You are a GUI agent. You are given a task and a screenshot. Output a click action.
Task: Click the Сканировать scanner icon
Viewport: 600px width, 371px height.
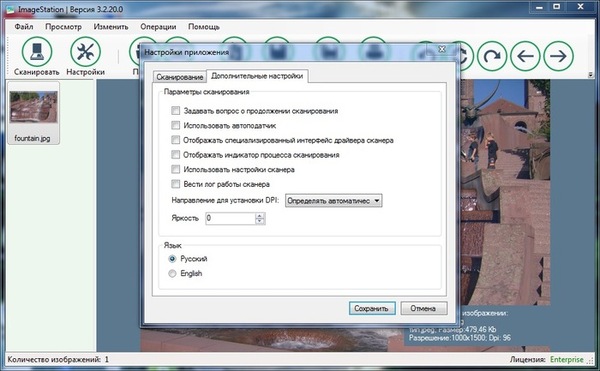[x=37, y=52]
